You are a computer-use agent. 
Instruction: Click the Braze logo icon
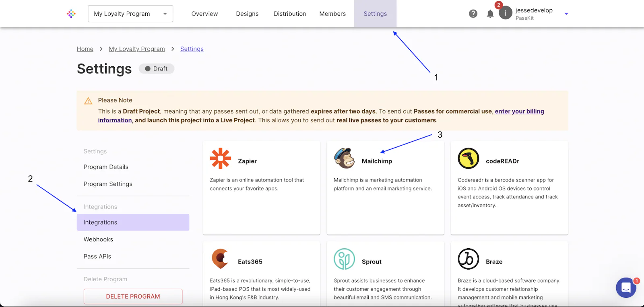pyautogui.click(x=469, y=259)
